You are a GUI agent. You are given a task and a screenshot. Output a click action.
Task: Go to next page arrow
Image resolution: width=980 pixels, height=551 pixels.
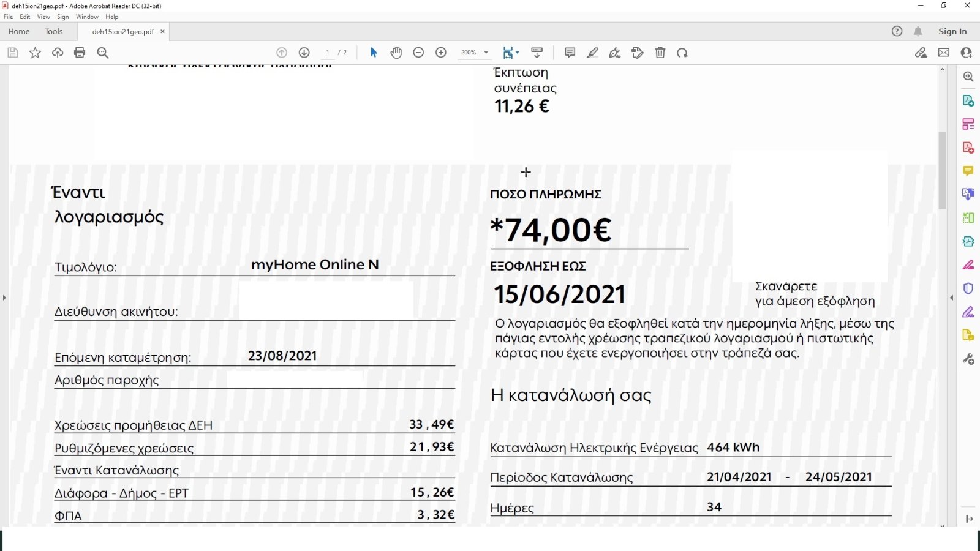(x=304, y=53)
